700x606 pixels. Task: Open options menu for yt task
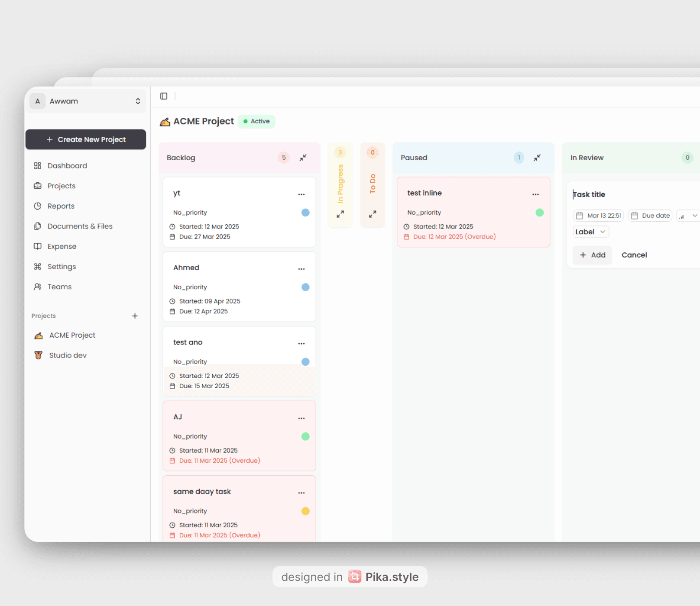tap(301, 194)
